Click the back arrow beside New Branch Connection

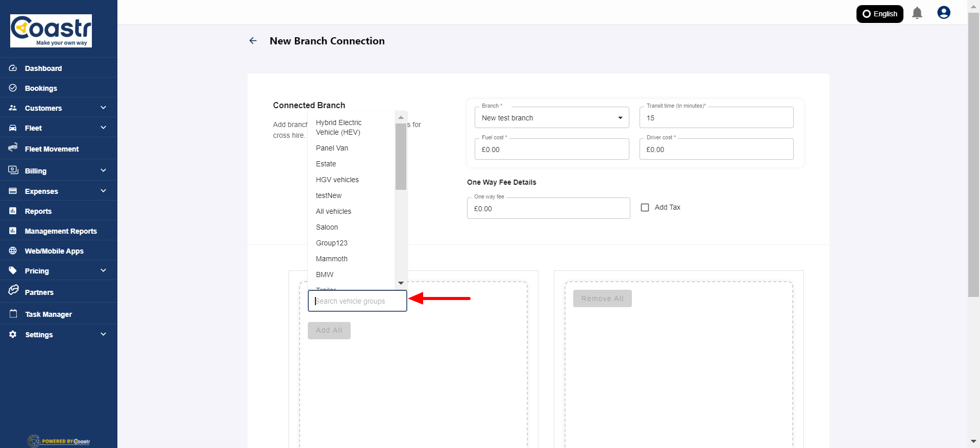[x=253, y=41]
